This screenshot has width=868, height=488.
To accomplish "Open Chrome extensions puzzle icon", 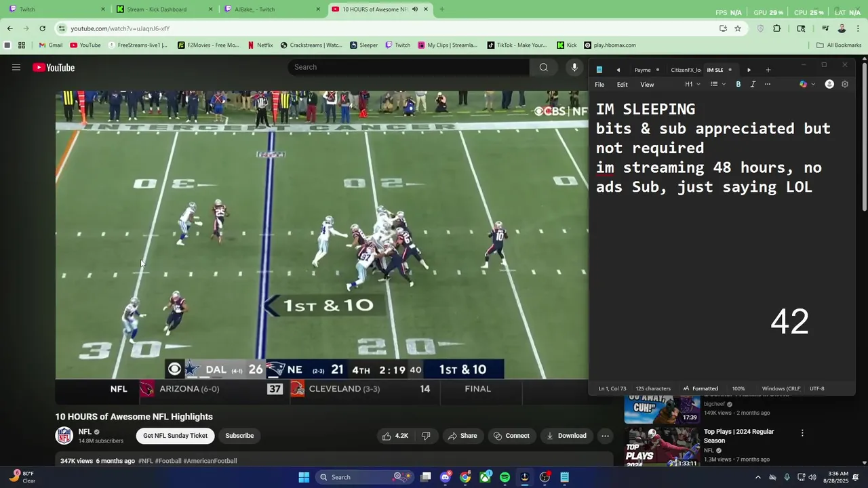I will click(777, 28).
